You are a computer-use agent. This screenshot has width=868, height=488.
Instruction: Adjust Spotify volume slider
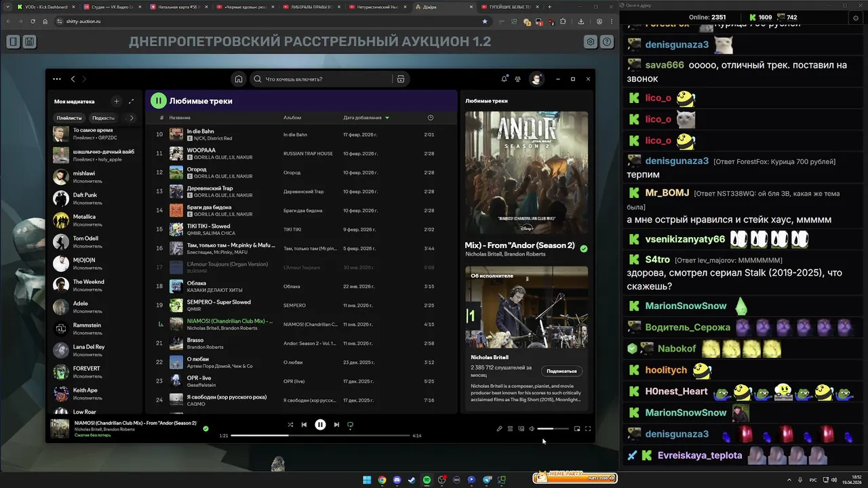pos(553,428)
